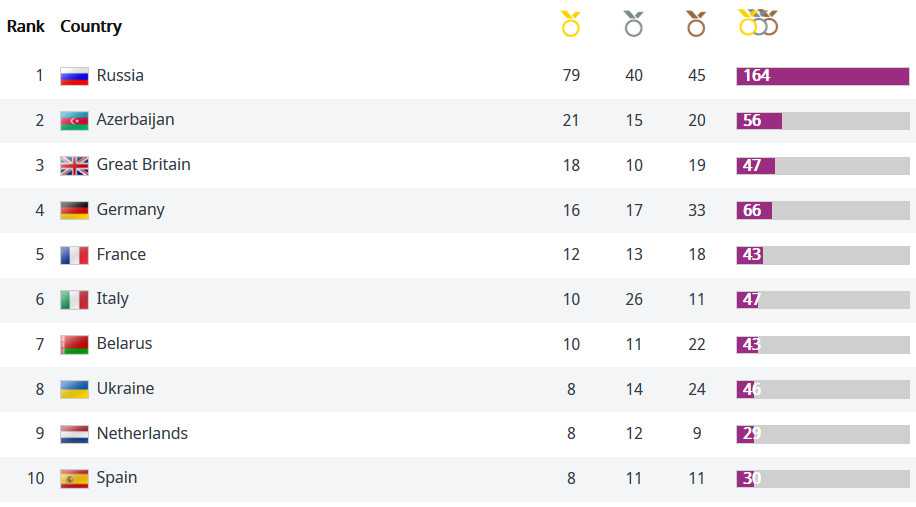Click Russia's 164 total medals bar
The image size is (916, 507).
[823, 76]
